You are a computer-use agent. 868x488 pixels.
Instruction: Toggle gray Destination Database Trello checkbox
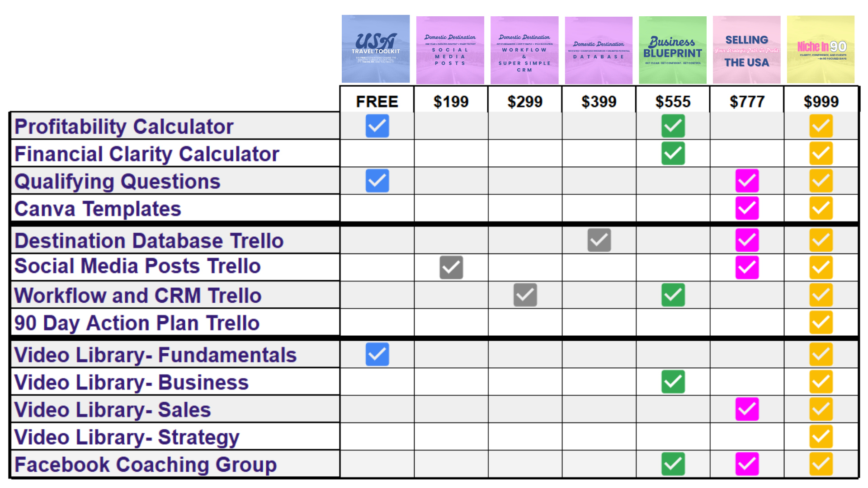pyautogui.click(x=599, y=240)
